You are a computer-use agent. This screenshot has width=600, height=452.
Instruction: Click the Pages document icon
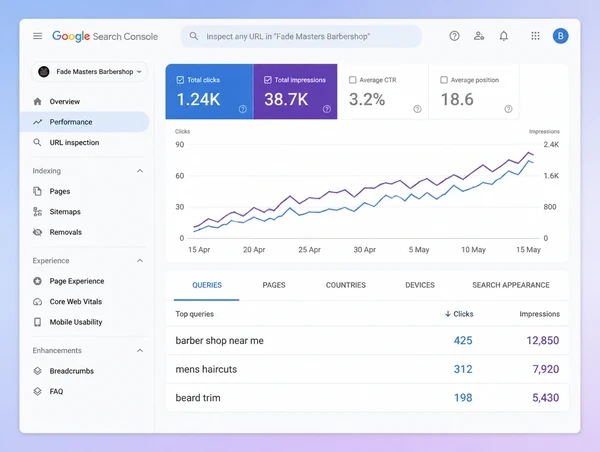[38, 191]
